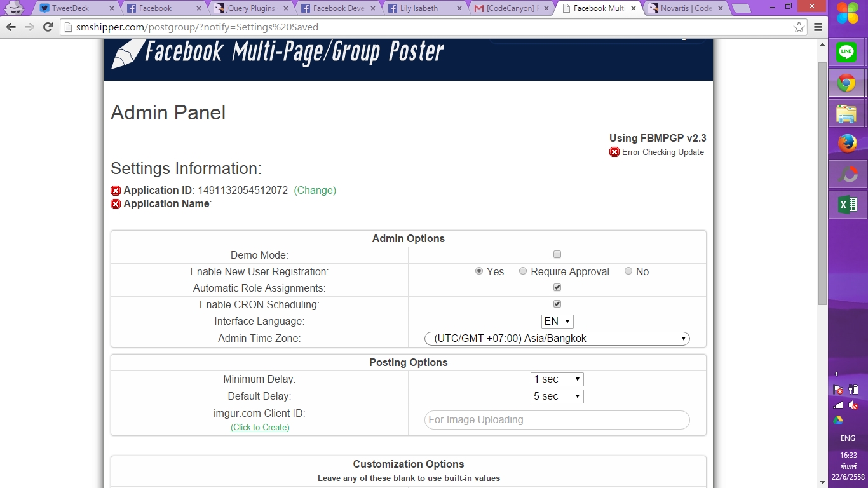The image size is (868, 488).
Task: Click the imgur.com Client ID input field
Action: click(557, 420)
